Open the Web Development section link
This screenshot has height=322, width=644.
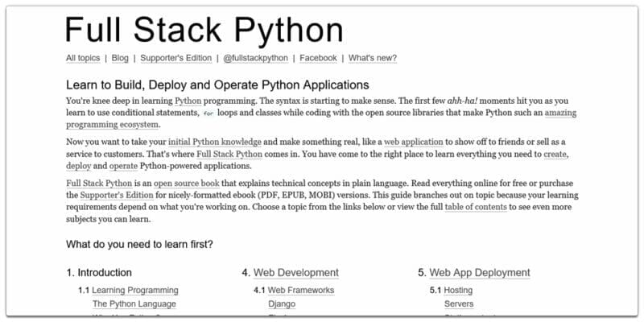click(296, 273)
